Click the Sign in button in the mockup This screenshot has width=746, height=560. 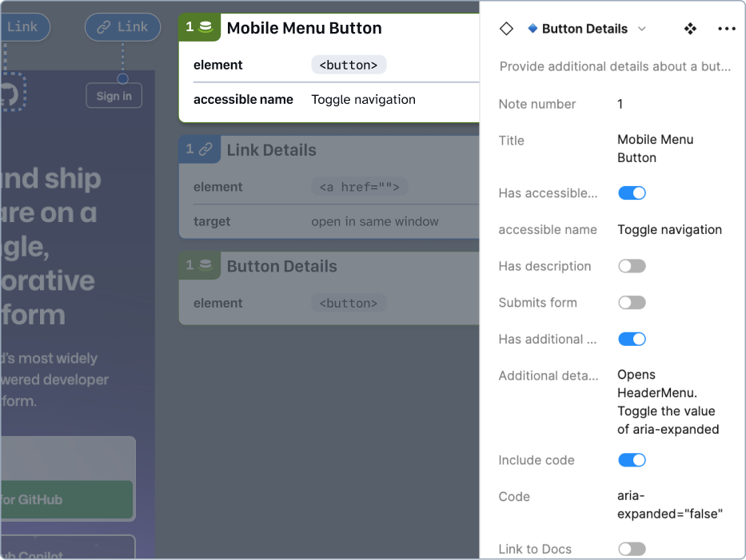[114, 96]
